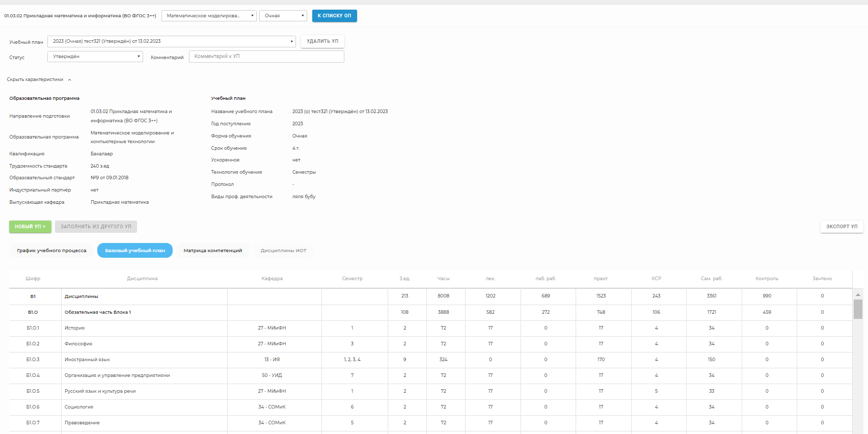The height and width of the screenshot is (434, 868).
Task: Select the Иностранный язык discipline row
Action: coord(430,360)
